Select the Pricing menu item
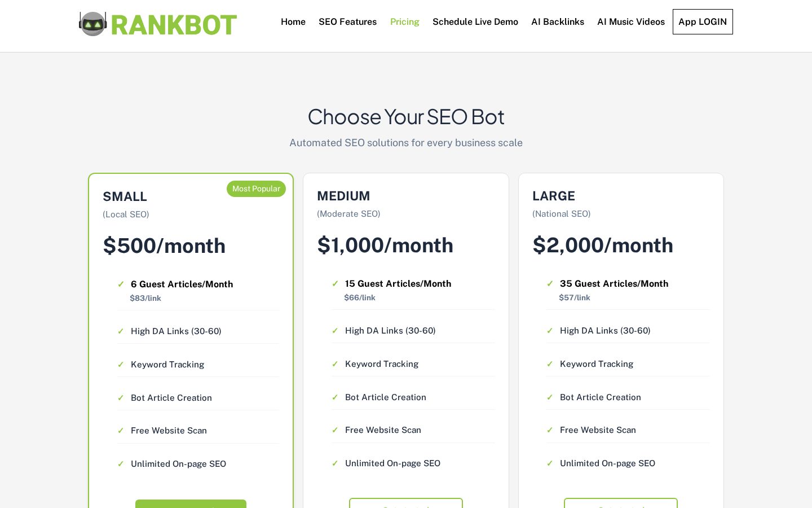Image resolution: width=812 pixels, height=508 pixels. pos(405,21)
